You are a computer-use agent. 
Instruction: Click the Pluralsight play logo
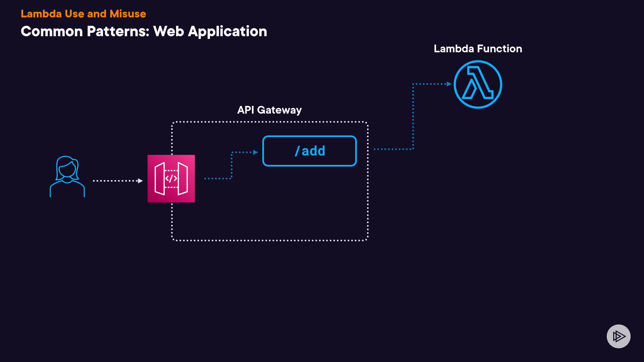tap(619, 336)
